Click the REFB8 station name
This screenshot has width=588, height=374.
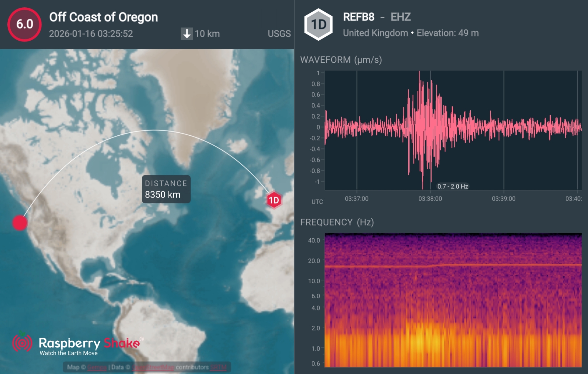click(x=359, y=17)
